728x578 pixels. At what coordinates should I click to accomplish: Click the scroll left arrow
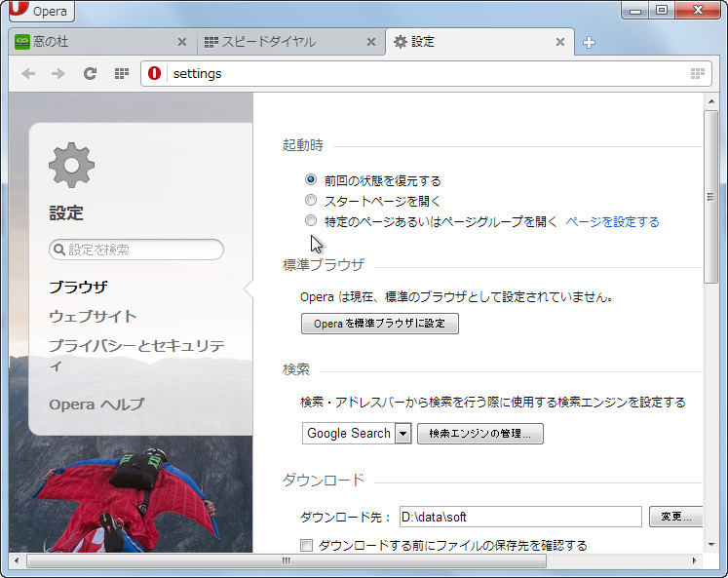point(17,560)
